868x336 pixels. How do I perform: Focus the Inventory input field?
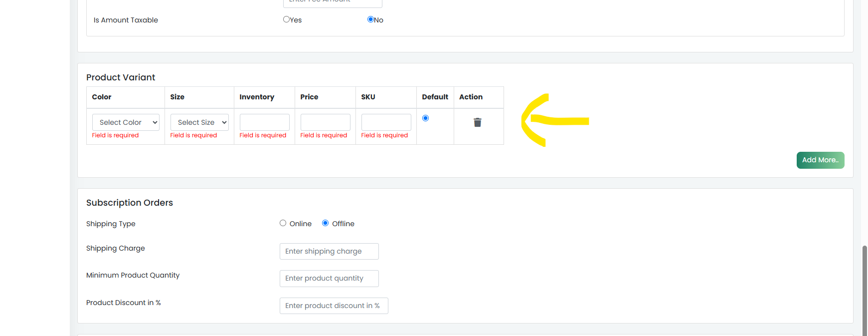[x=265, y=122]
